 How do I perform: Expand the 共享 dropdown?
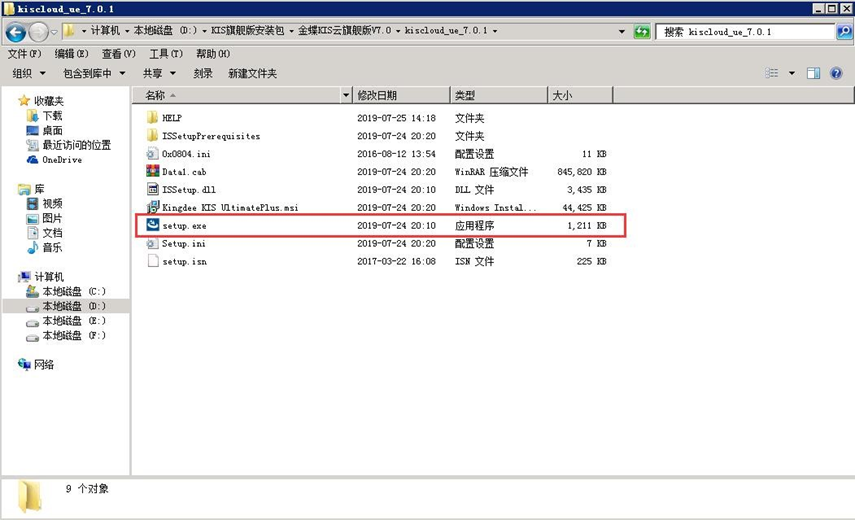pyautogui.click(x=159, y=73)
